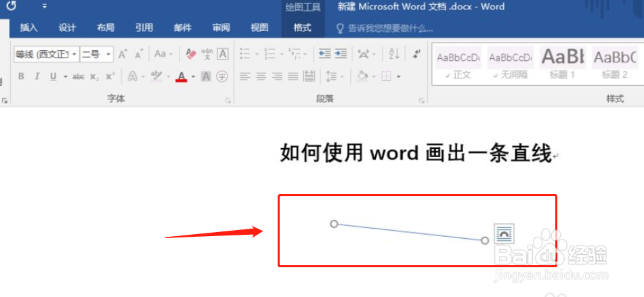This screenshot has width=644, height=297.
Task: Open the 设计 ribbon tab
Action: [67, 28]
